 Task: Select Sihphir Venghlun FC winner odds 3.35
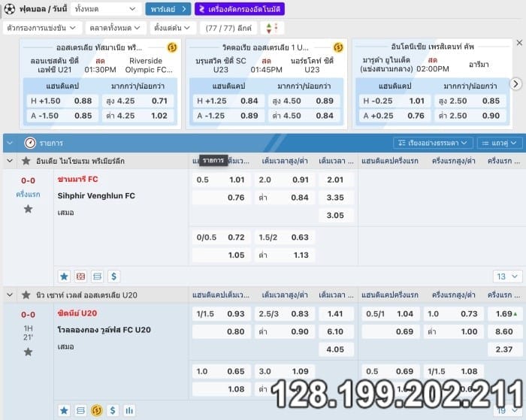click(x=336, y=198)
